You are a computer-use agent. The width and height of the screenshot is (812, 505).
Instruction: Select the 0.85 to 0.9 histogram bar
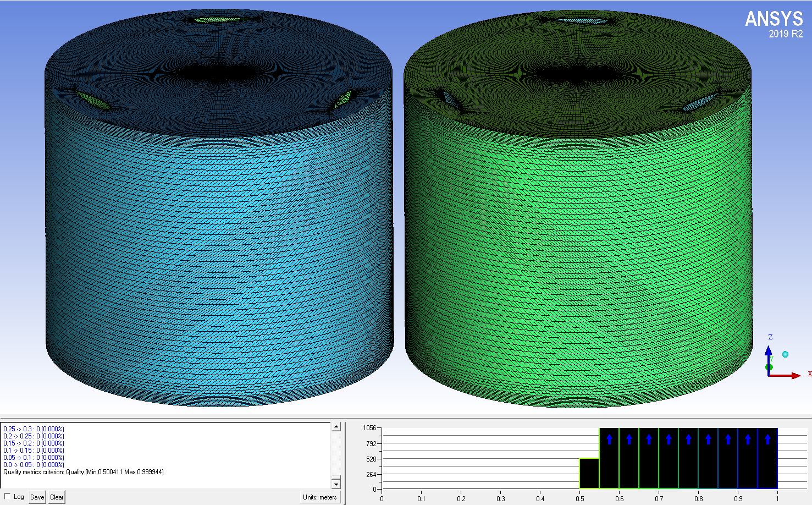728,458
